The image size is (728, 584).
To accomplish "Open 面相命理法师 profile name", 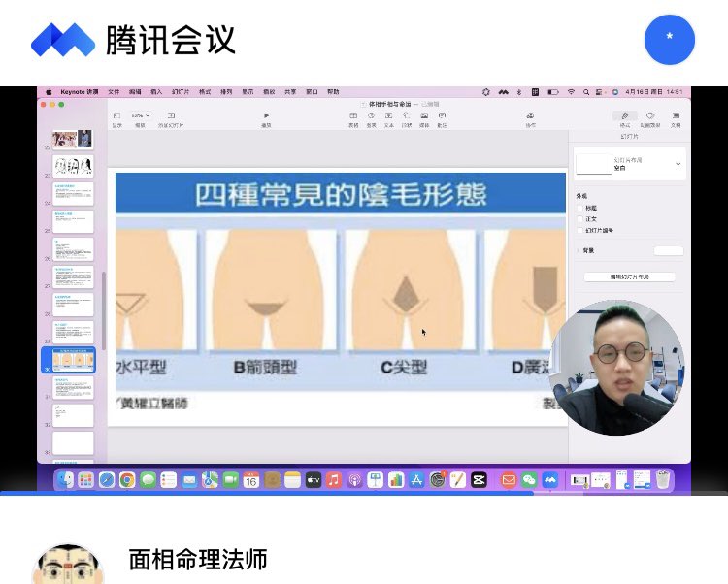I will tap(198, 560).
